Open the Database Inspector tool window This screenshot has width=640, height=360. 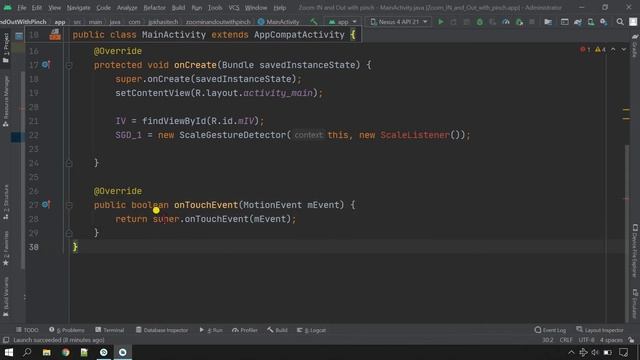point(162,330)
